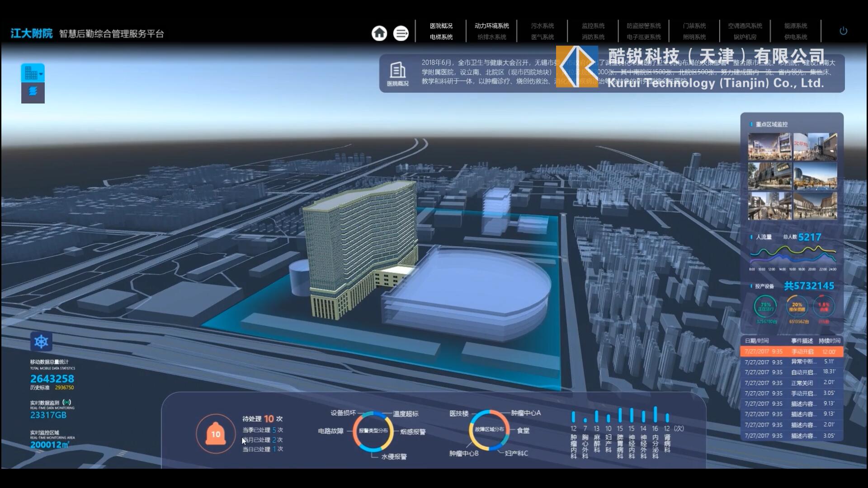
Task: Open the first key area monitoring thumbnail
Action: pyautogui.click(x=769, y=147)
